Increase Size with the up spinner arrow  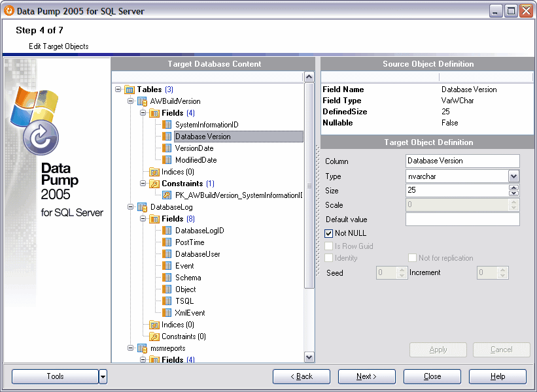513,188
